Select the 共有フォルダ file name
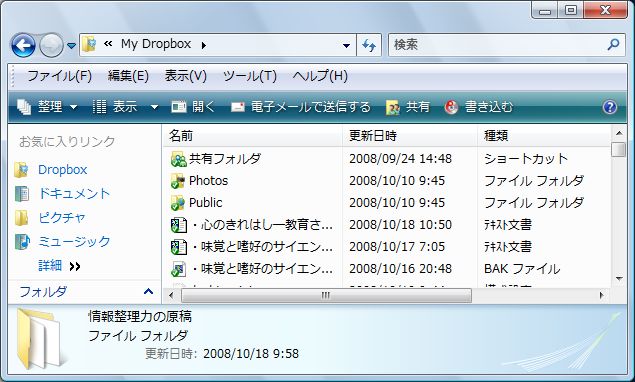Viewport: 635px width, 382px height. (x=225, y=158)
